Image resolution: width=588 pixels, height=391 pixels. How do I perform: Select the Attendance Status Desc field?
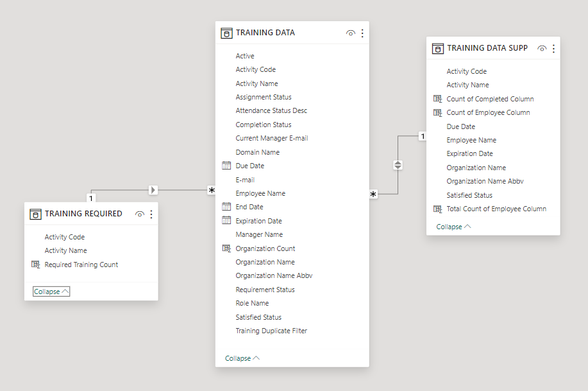(271, 110)
